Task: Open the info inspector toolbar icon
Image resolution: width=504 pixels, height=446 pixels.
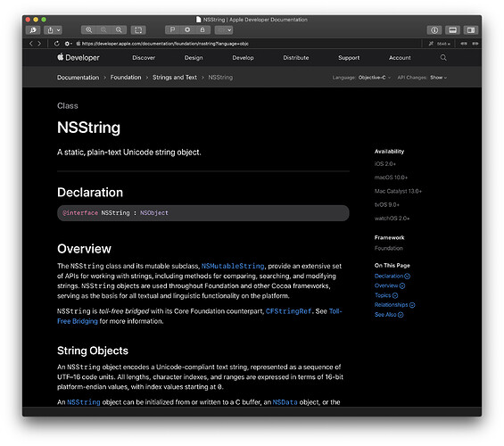Action: click(434, 30)
